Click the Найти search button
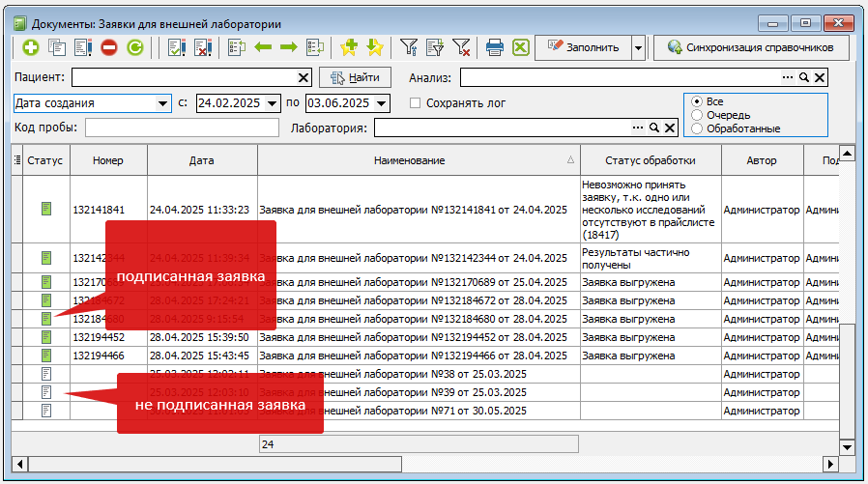 355,77
